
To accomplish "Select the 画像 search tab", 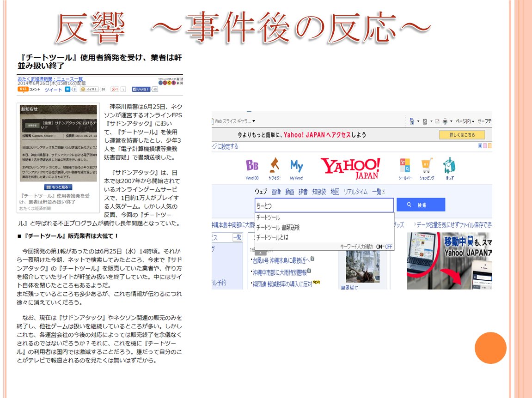I will [276, 192].
